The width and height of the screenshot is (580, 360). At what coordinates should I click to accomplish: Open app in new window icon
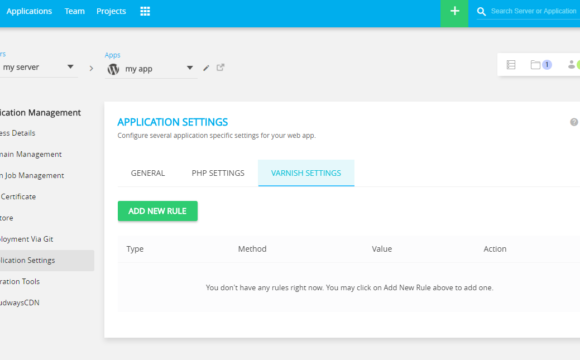click(220, 67)
